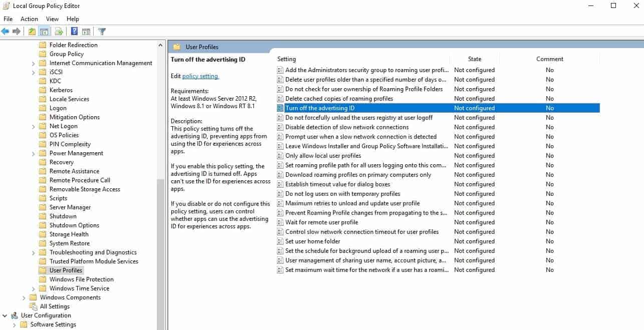Expand the Software Settings node
Image resolution: width=644 pixels, height=330 pixels.
coord(14,324)
